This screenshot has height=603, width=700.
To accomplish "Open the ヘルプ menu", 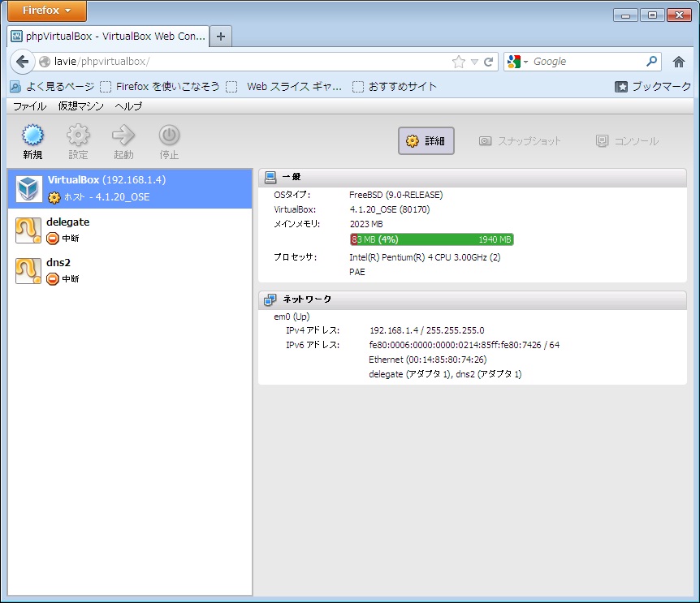I will [128, 106].
